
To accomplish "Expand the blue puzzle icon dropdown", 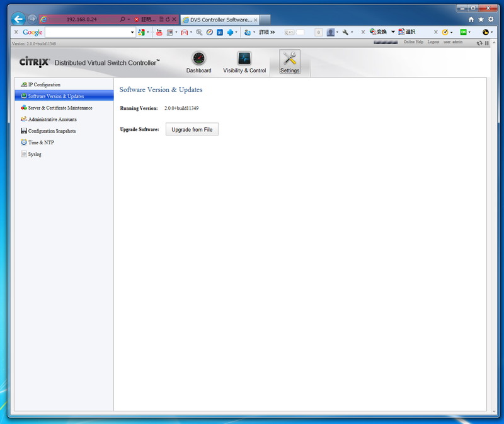I will [x=236, y=32].
